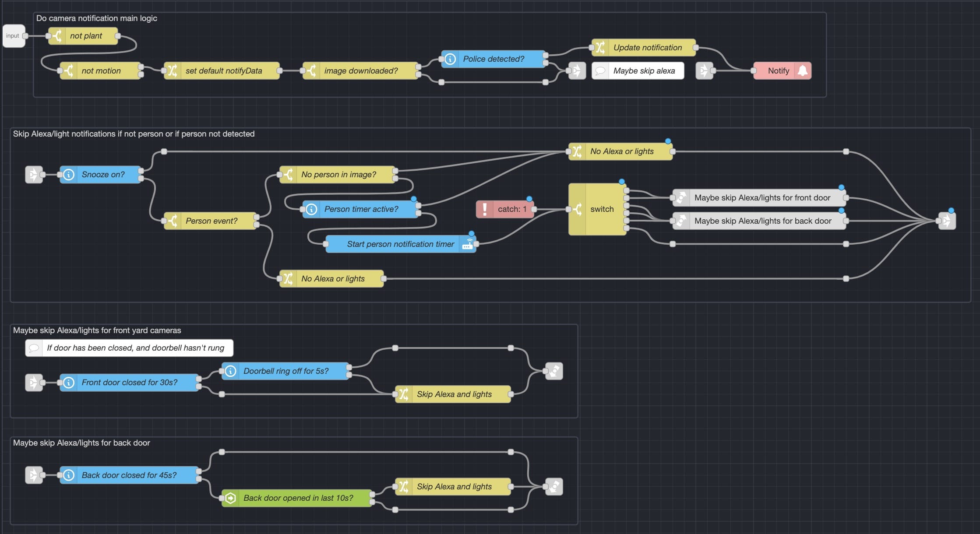Click service icon on Start person notification timer
The width and height of the screenshot is (980, 534).
pos(468,244)
